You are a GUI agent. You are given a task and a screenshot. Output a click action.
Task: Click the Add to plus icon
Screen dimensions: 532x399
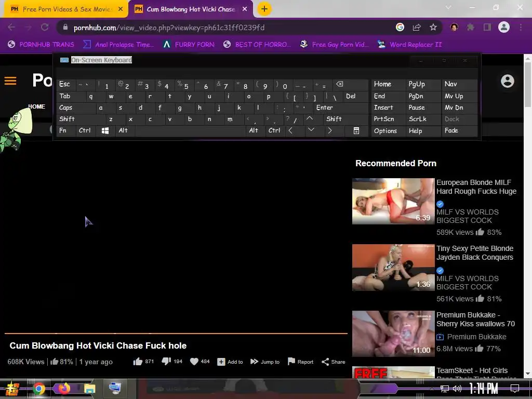coord(221,362)
